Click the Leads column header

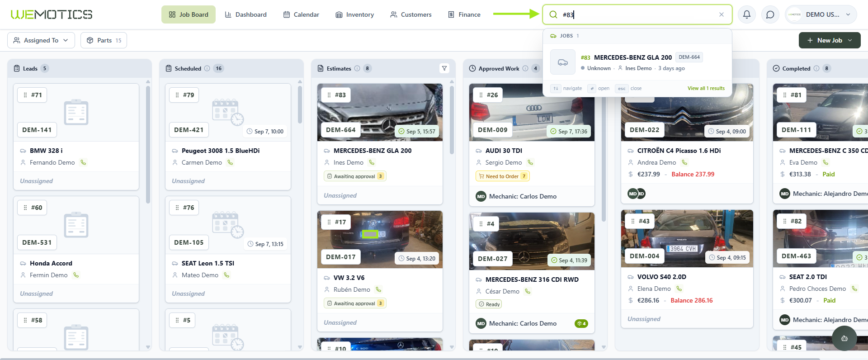(x=80, y=68)
